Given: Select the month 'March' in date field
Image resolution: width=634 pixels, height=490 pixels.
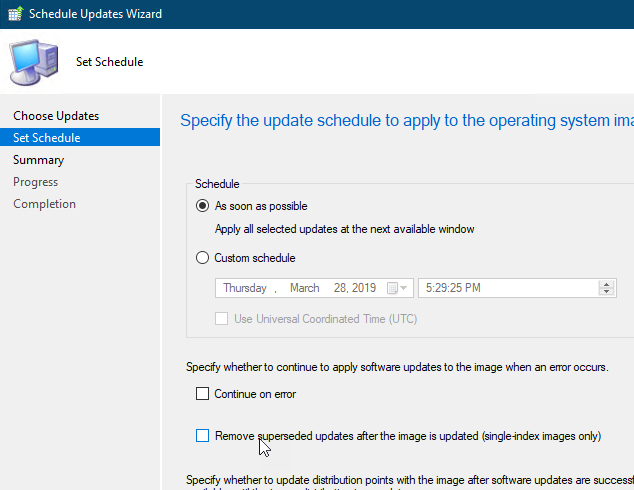Looking at the screenshot, I should [304, 288].
